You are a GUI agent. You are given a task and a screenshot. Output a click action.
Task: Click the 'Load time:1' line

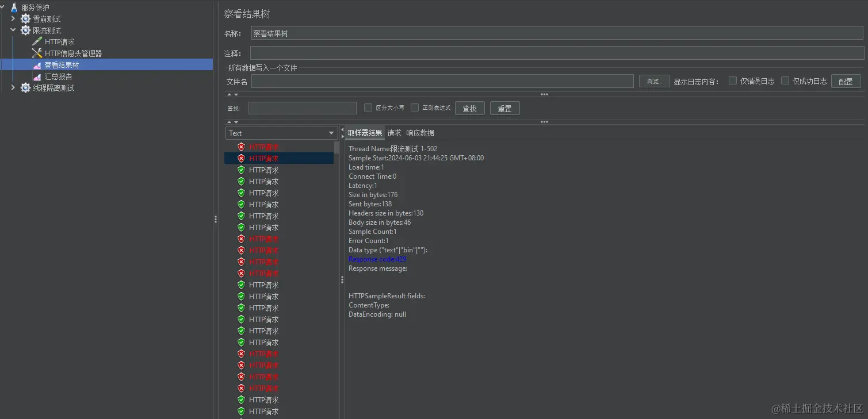coord(366,167)
